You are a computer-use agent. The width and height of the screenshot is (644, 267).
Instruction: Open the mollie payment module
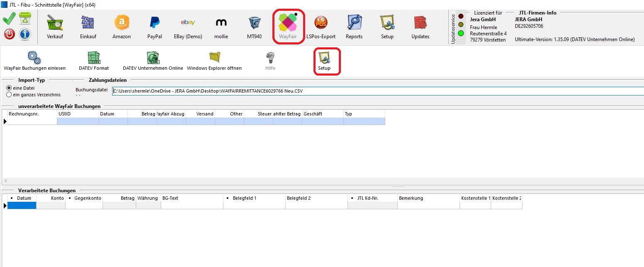tap(221, 26)
